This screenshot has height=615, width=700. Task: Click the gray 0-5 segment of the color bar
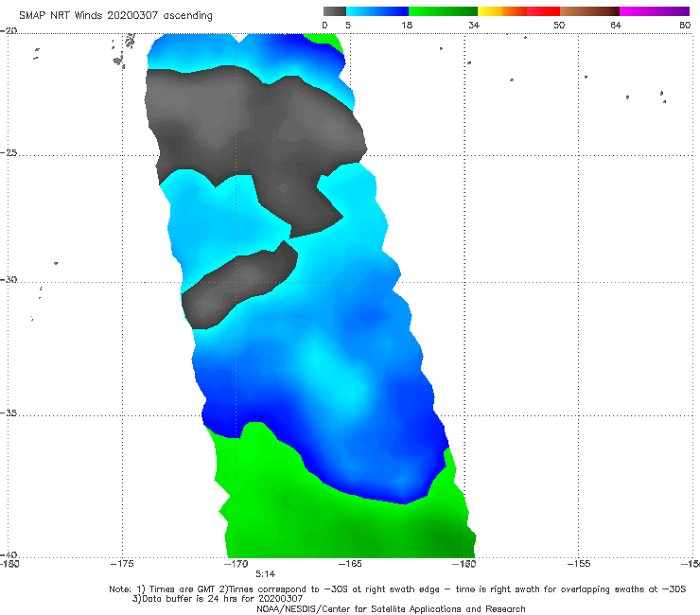335,11
